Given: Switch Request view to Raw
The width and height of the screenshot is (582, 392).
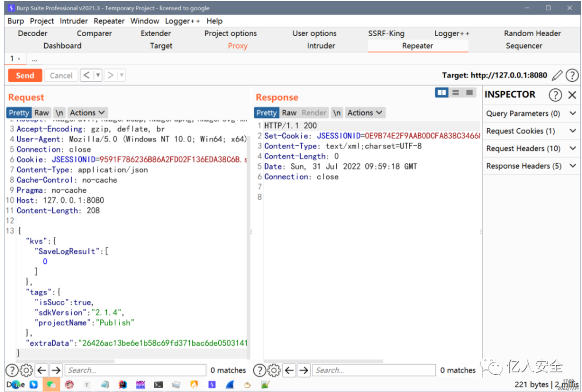Looking at the screenshot, I should point(41,113).
